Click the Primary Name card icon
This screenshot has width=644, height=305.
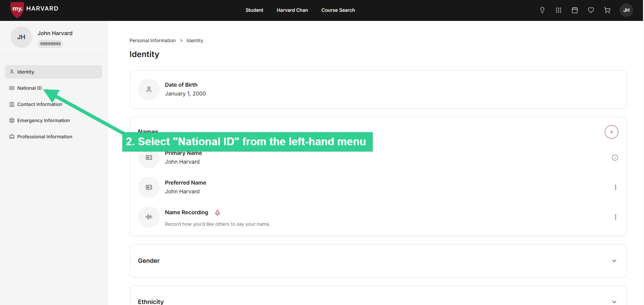pyautogui.click(x=149, y=158)
